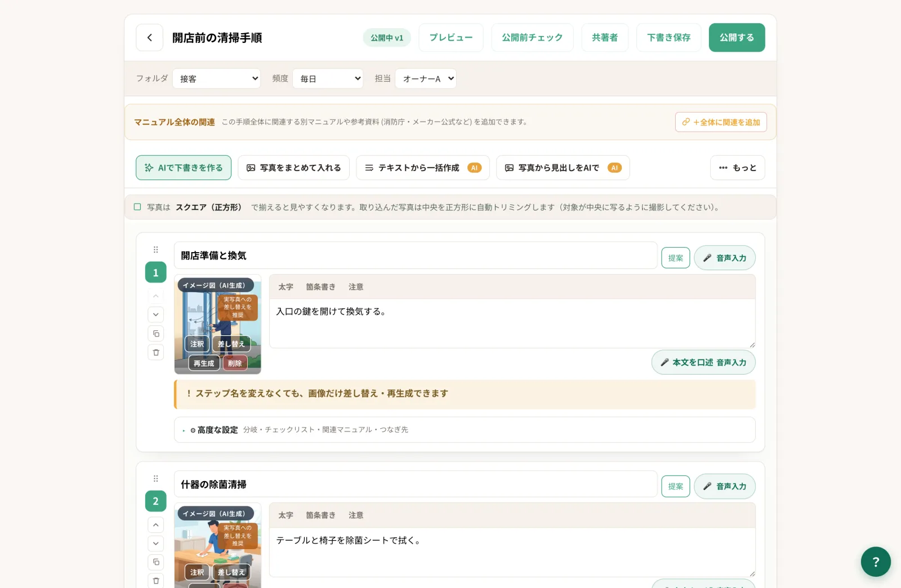Expand 高度な設定 in step 1
Screen dimensions: 901x588
tap(465, 430)
